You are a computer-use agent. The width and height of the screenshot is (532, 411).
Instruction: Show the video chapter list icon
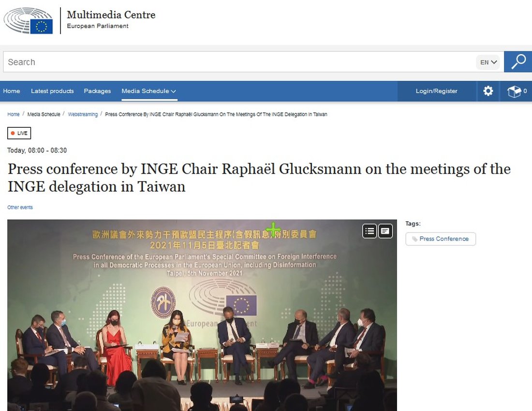coord(369,231)
